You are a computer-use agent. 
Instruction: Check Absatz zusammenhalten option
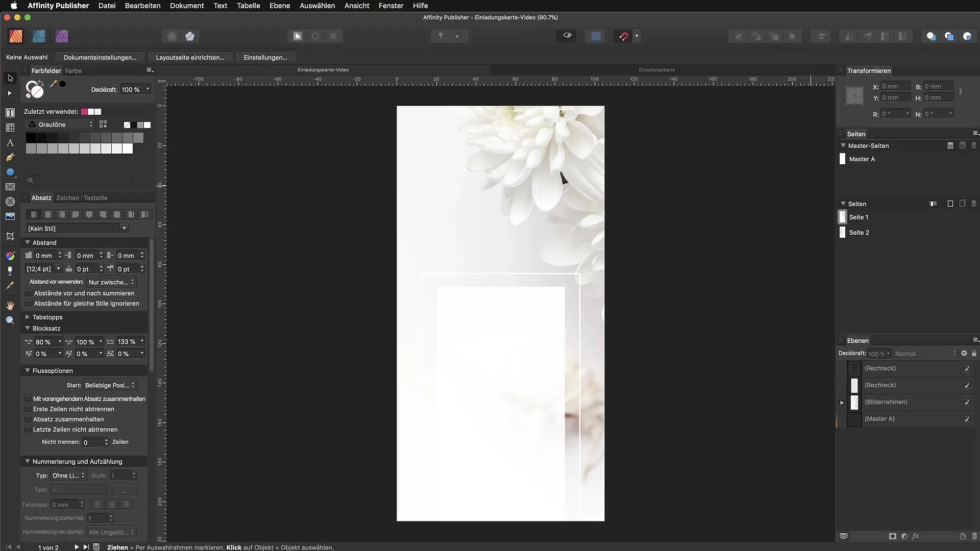28,419
